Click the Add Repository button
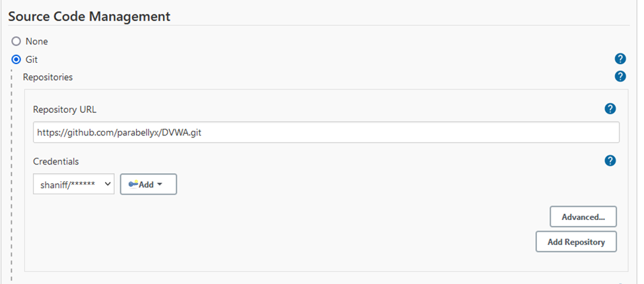Image resolution: width=644 pixels, height=284 pixels. [x=576, y=242]
